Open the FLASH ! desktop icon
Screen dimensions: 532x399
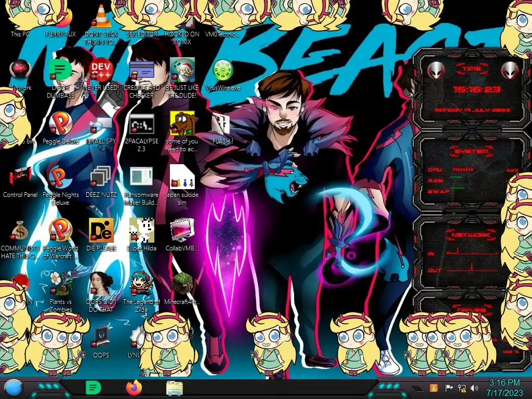click(221, 124)
